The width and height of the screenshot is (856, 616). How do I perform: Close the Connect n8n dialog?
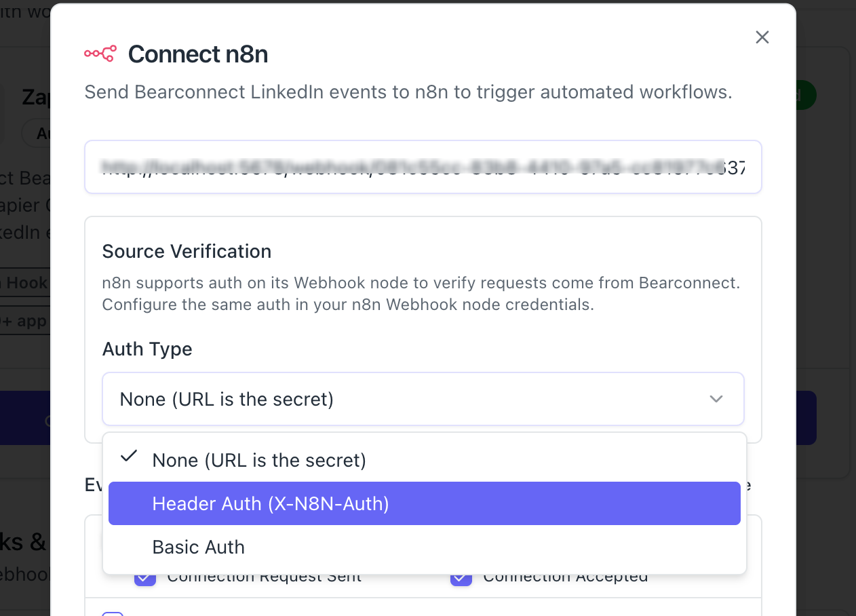pos(762,37)
